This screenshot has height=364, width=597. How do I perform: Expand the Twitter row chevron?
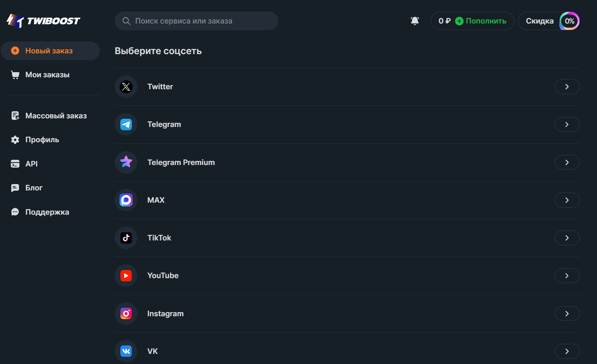[x=567, y=87]
